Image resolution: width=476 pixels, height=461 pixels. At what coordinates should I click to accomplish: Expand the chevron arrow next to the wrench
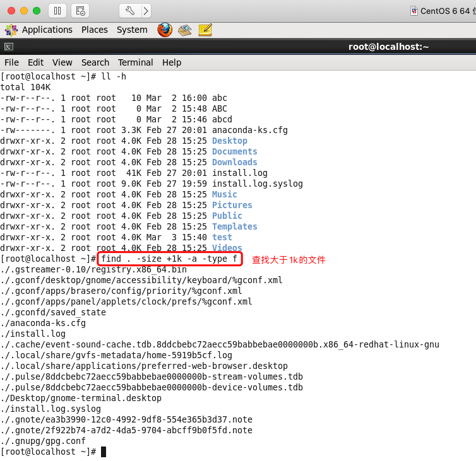[146, 11]
